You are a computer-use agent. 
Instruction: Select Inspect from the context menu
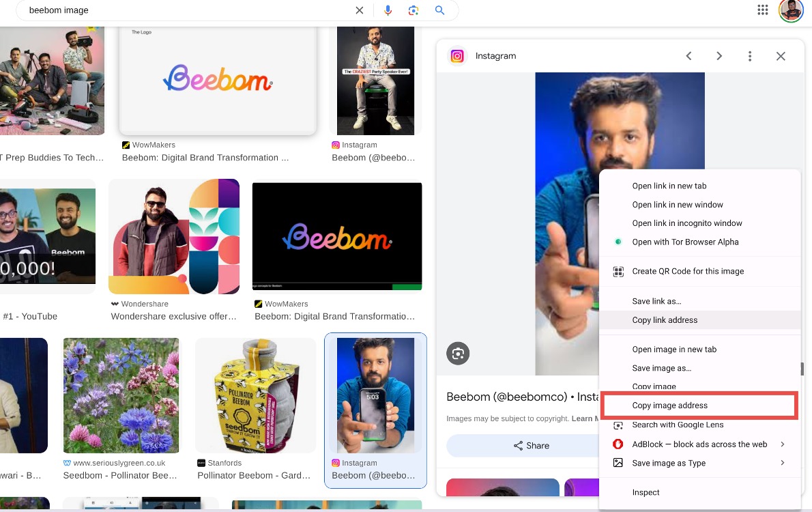point(646,492)
